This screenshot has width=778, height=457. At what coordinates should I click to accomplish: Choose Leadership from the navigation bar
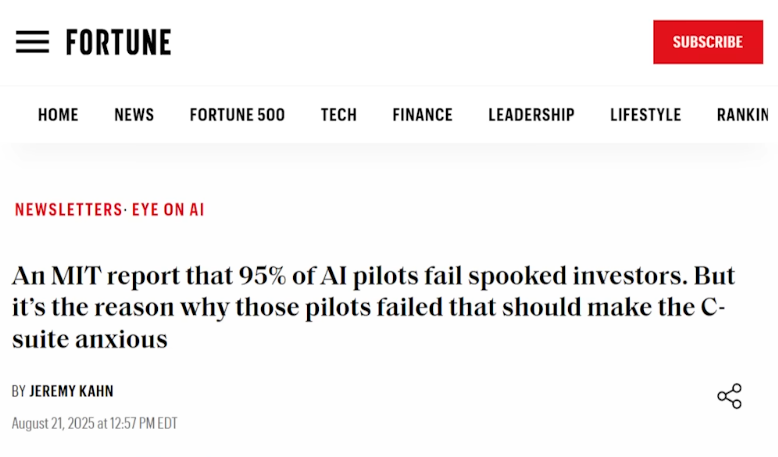coord(531,115)
